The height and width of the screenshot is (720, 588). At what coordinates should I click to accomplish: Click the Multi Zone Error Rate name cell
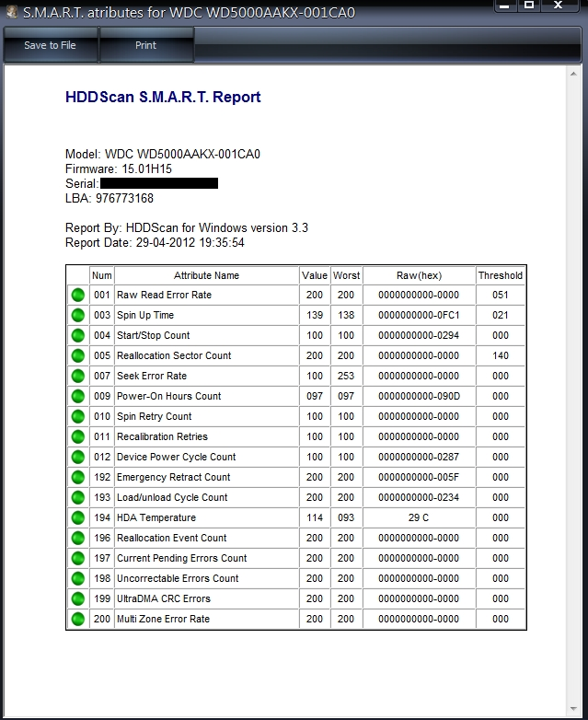click(x=206, y=619)
